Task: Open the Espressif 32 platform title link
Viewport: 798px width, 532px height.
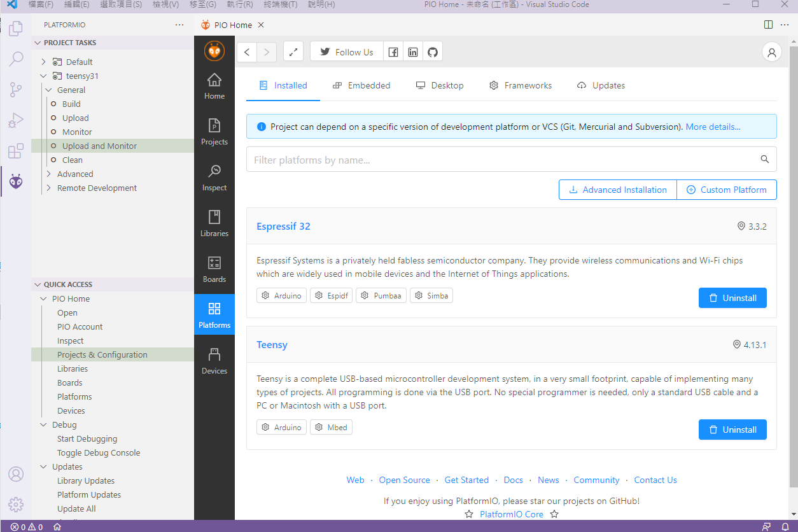Action: coord(283,227)
